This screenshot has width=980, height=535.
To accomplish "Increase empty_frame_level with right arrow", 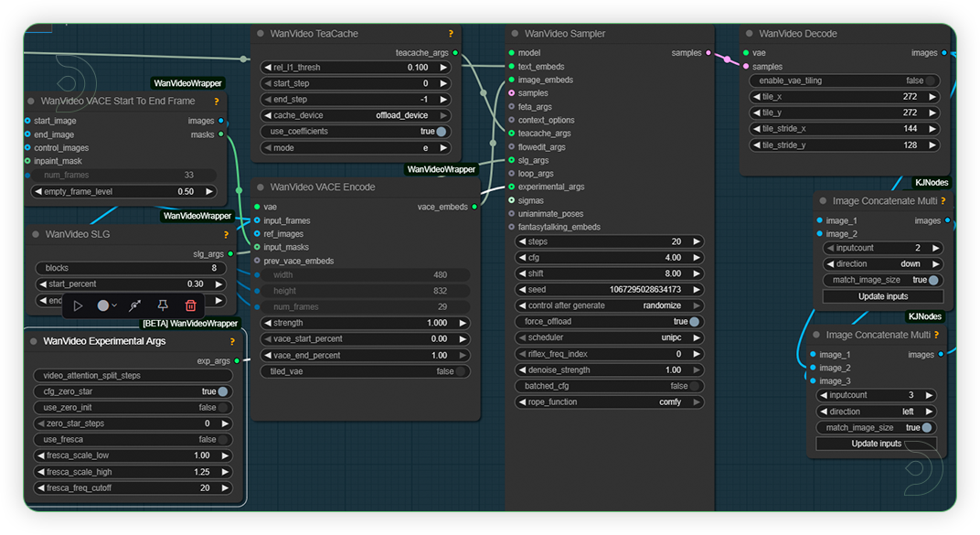I will (x=209, y=192).
